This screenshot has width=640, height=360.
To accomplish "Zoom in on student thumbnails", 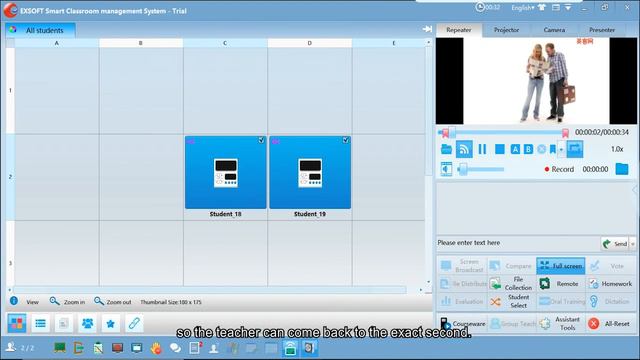I will coord(67,302).
